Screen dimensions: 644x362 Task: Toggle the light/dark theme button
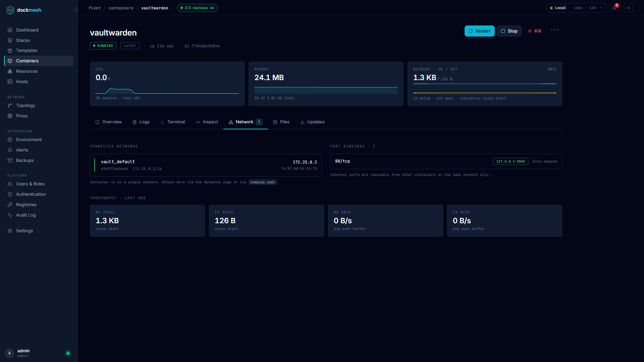pyautogui.click(x=629, y=8)
